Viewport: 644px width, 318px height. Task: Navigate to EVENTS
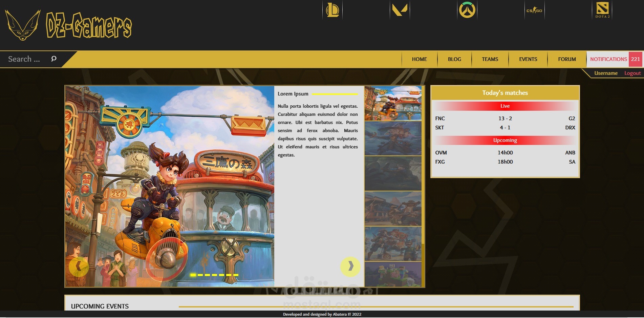point(528,59)
